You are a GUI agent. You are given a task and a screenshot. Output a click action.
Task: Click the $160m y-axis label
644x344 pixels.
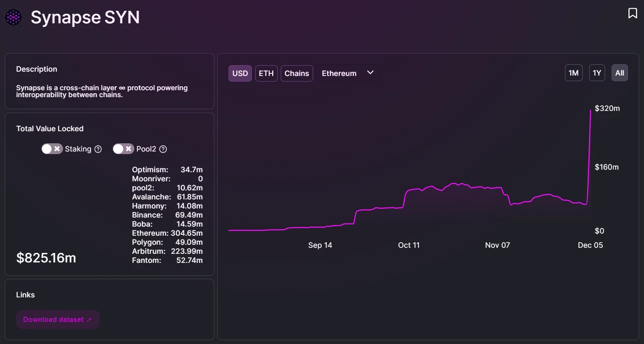point(607,167)
